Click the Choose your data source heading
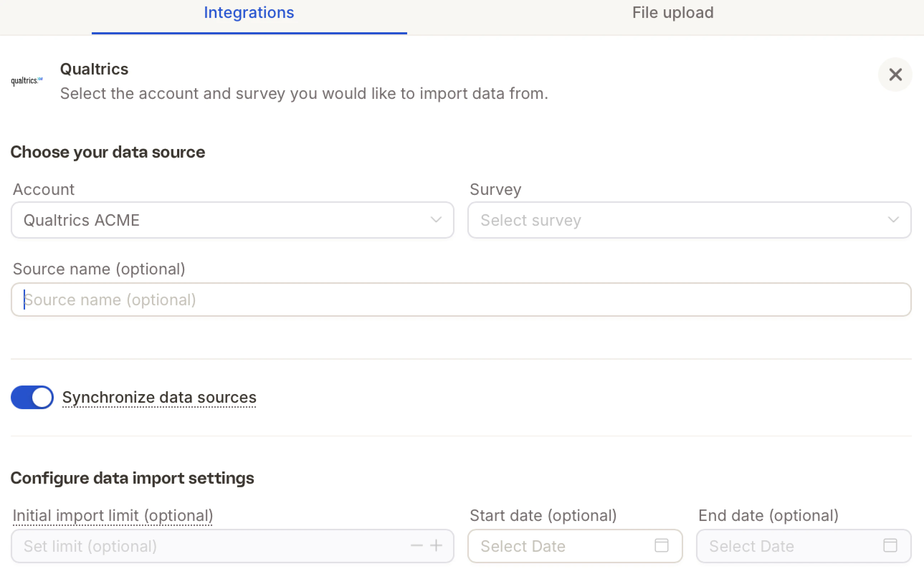 click(108, 152)
